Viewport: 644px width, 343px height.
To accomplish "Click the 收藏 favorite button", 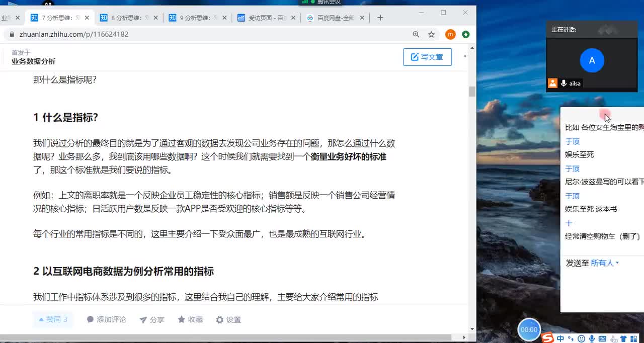I will click(x=190, y=319).
